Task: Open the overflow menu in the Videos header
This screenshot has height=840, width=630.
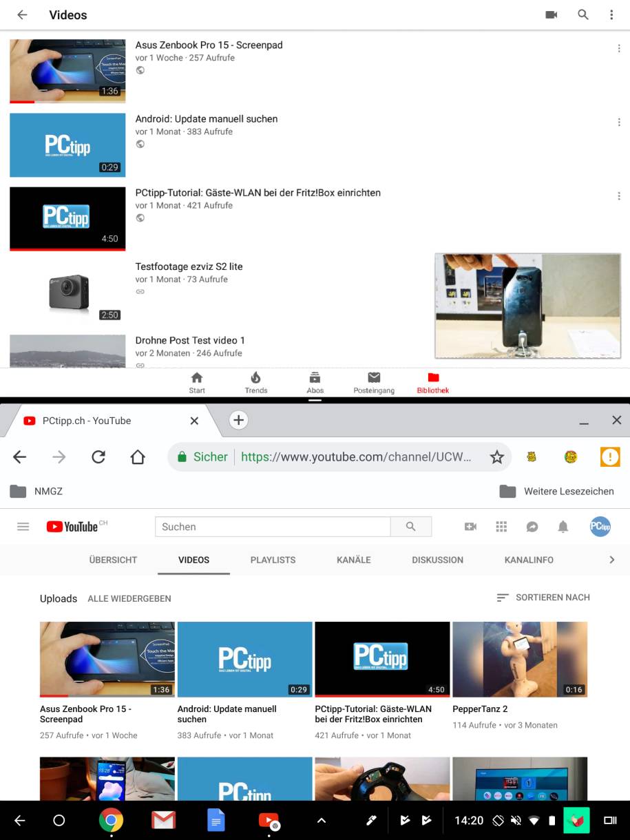Action: [x=611, y=14]
